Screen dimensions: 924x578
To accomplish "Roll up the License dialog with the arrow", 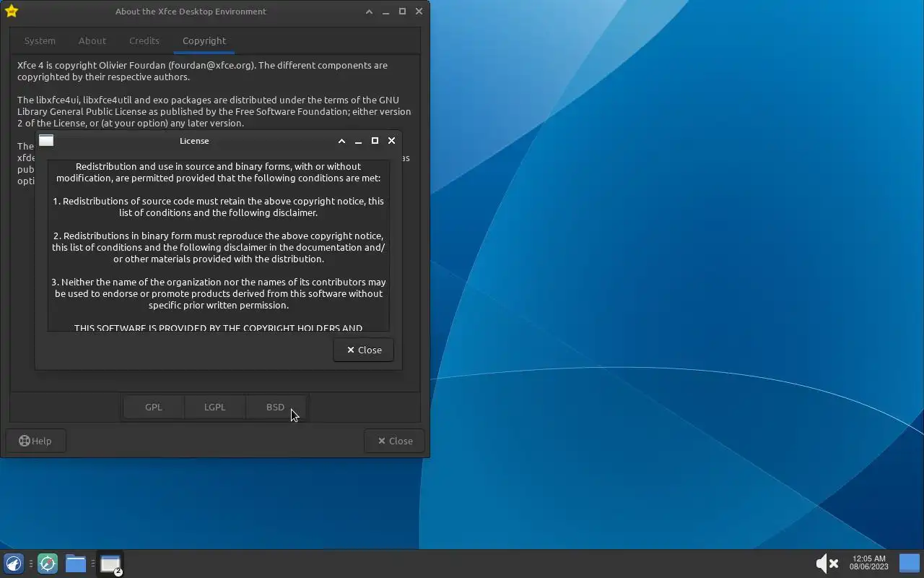I will pyautogui.click(x=341, y=141).
